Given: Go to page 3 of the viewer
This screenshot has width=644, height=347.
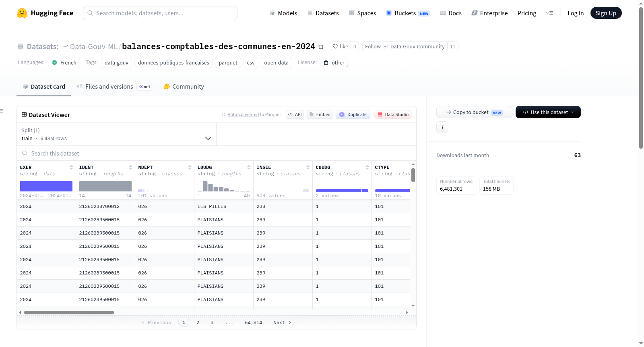Looking at the screenshot, I should pyautogui.click(x=212, y=322).
